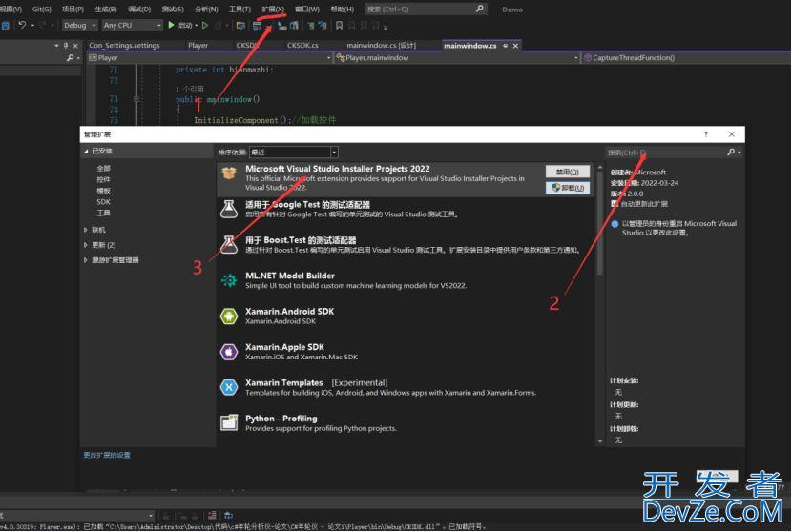Click the Xamarin.Apple SDK purple icon
This screenshot has width=792, height=532.
pyautogui.click(x=229, y=352)
